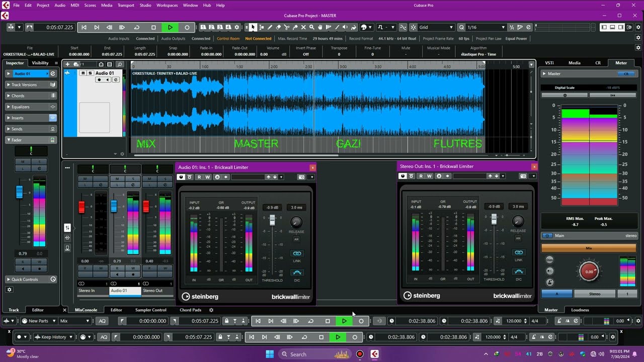Click Dim button in Control Room
The image size is (644, 362).
549,260
